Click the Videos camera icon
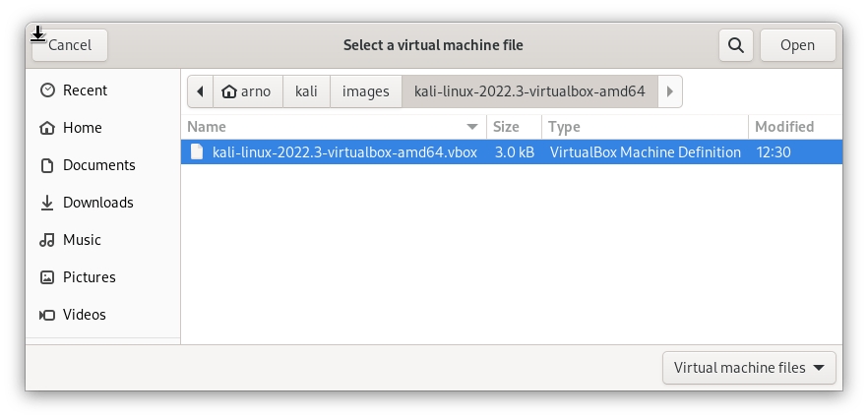 tap(47, 315)
